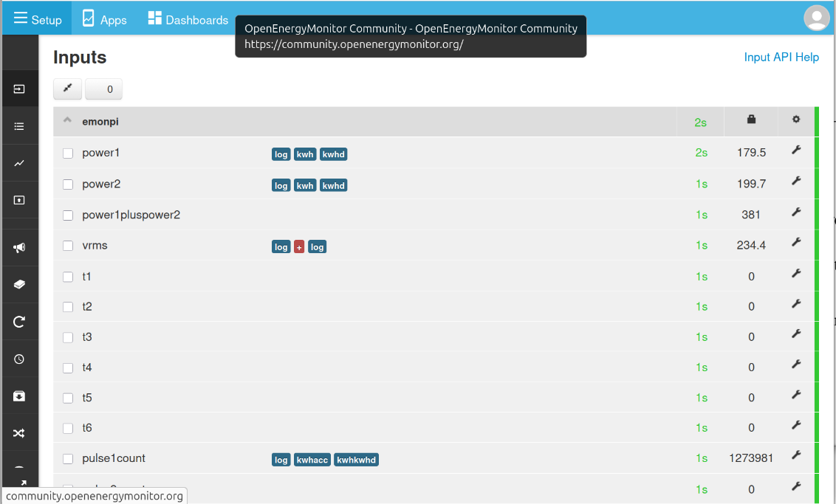Go to the Dashboards menu
Image resolution: width=836 pixels, height=504 pixels.
pyautogui.click(x=188, y=19)
